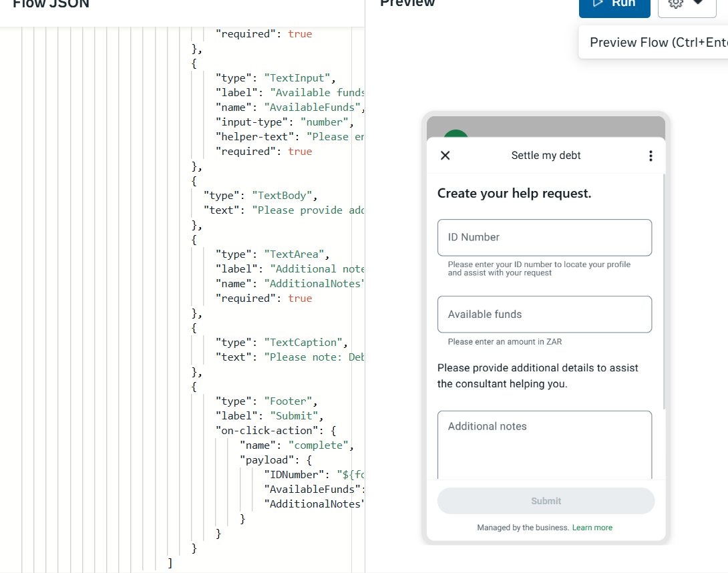Click the settings gear icon
Image resolution: width=728 pixels, height=573 pixels.
[675, 3]
